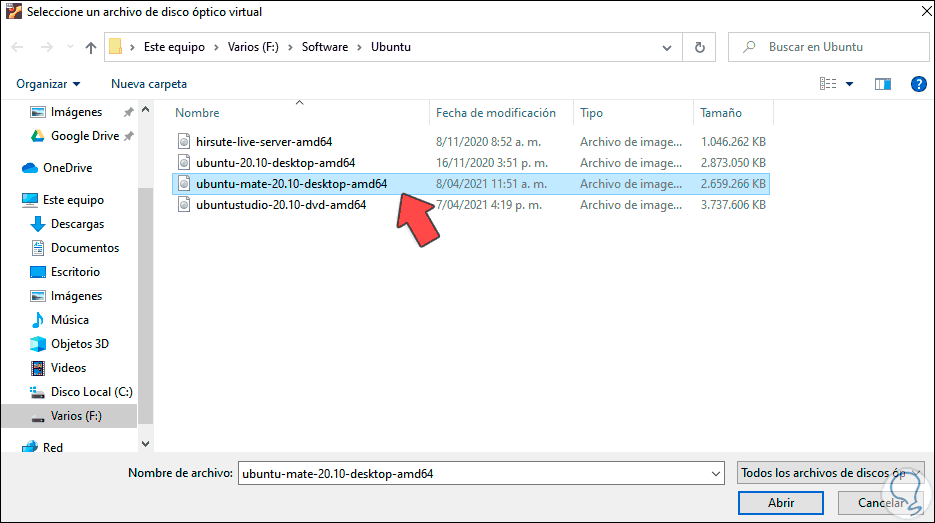Click the Cancelar button

coord(881,503)
